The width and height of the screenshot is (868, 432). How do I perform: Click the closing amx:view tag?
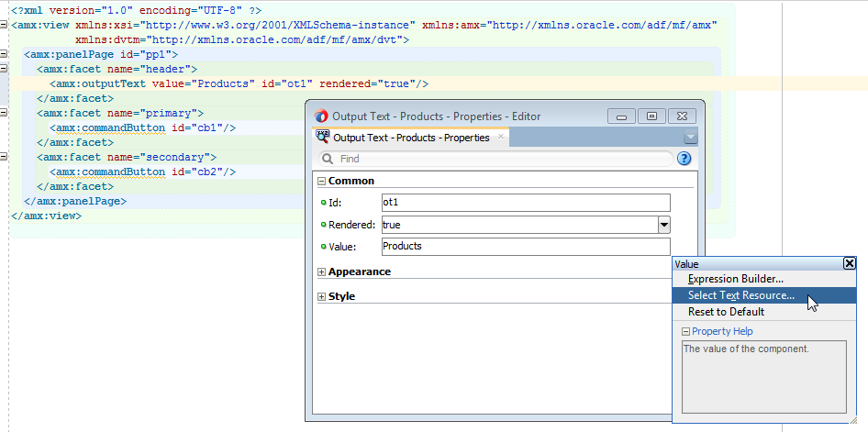tap(47, 216)
